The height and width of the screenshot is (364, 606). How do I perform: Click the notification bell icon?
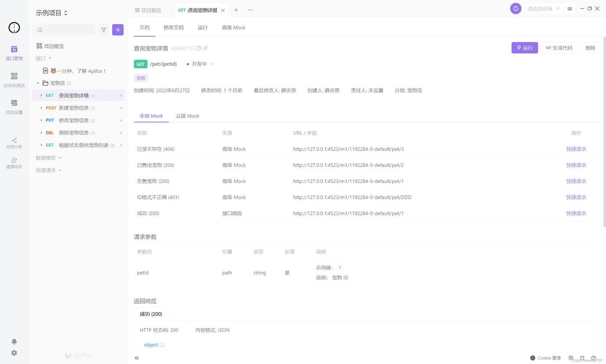tap(14, 342)
